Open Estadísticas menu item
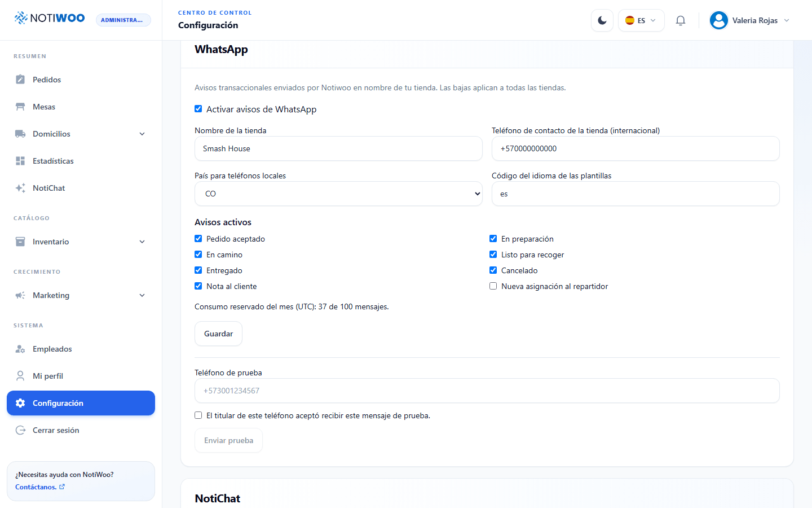This screenshot has width=812, height=508. click(x=81, y=161)
